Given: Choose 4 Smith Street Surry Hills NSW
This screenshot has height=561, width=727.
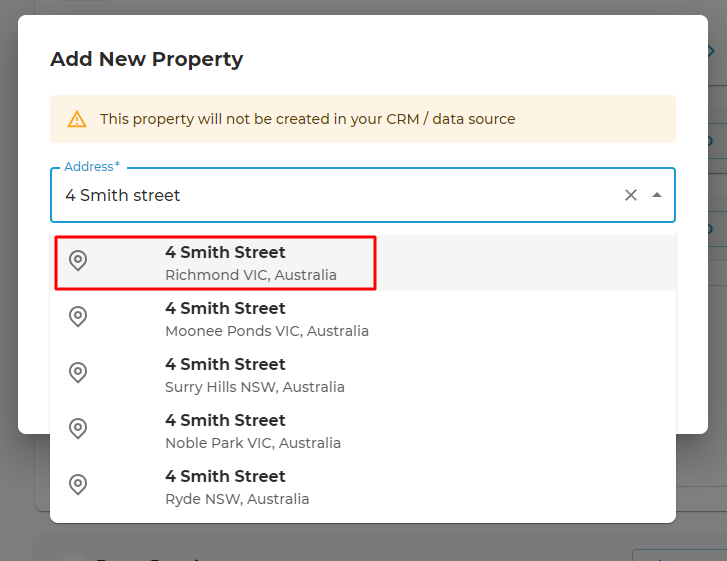Looking at the screenshot, I should (x=363, y=375).
